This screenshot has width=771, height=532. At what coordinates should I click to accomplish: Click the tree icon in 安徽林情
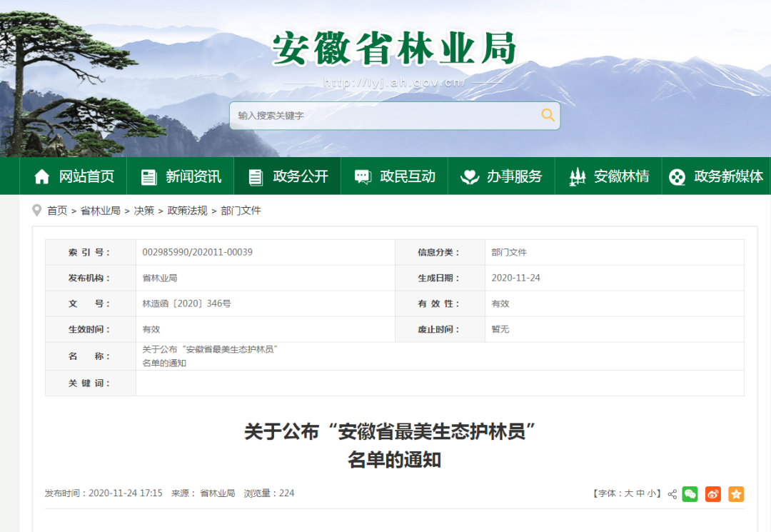577,176
